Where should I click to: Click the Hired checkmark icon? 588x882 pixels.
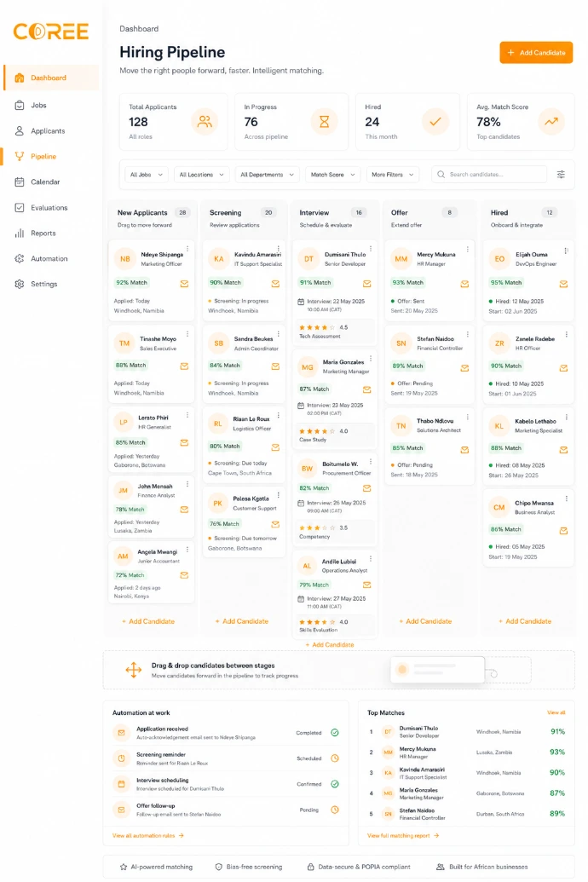[x=435, y=122]
